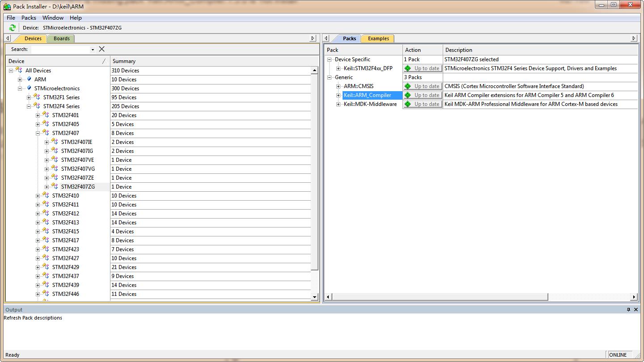Click the green refresh packs icon

[x=13, y=28]
